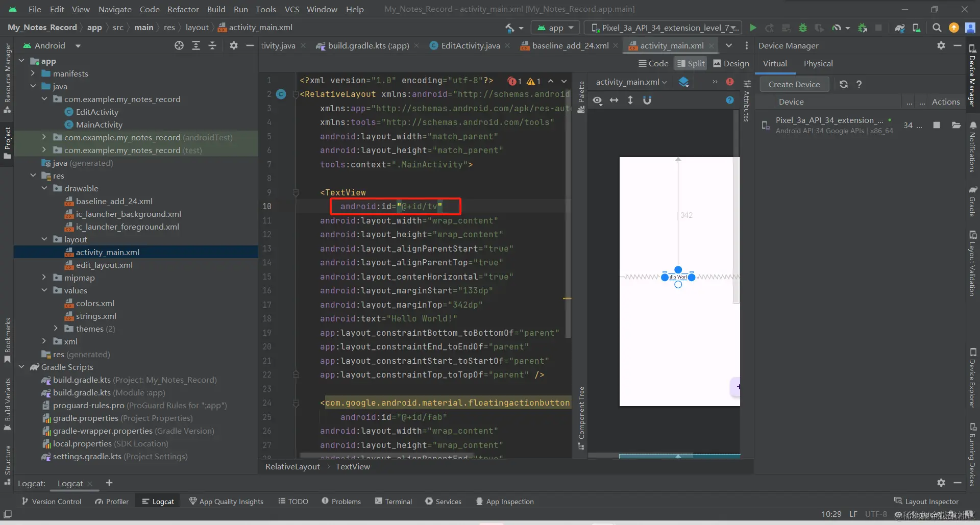Toggle the Palette side panel
Screen dimensions: 980x525
coord(581,97)
